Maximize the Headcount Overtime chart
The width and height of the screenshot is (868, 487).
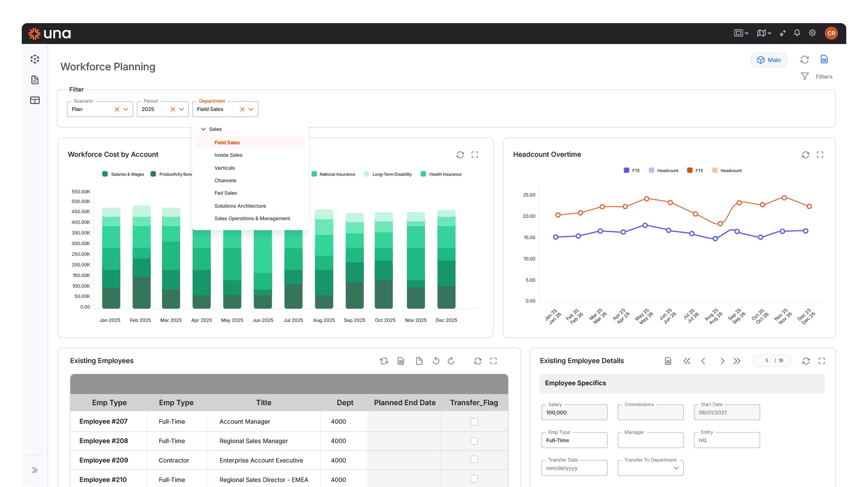point(820,155)
